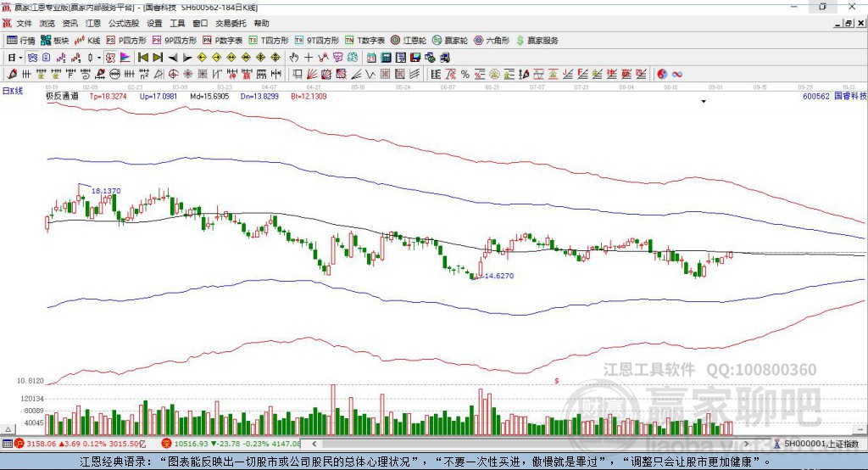Click the blue infinity loop icon
This screenshot has height=470, width=868.
point(677,75)
